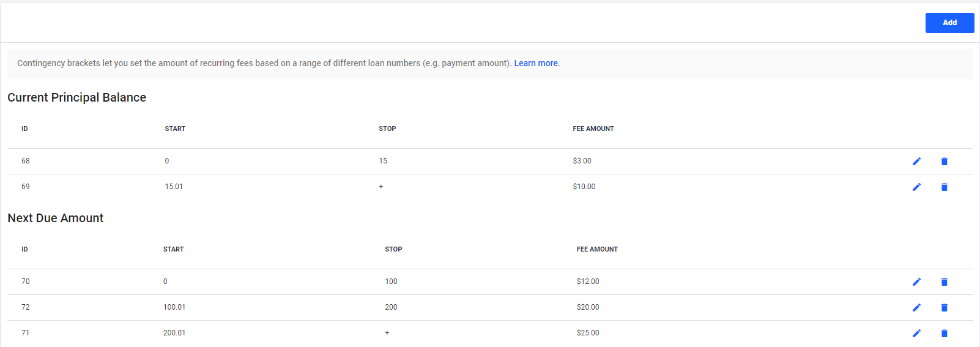This screenshot has width=980, height=347.
Task: Select the Next Due Amount heading
Action: tap(55, 218)
